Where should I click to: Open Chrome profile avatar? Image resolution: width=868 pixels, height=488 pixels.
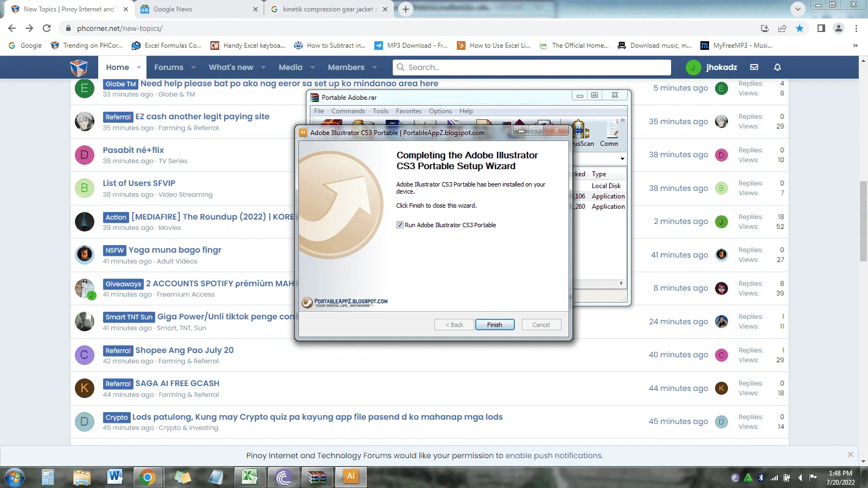coord(839,28)
